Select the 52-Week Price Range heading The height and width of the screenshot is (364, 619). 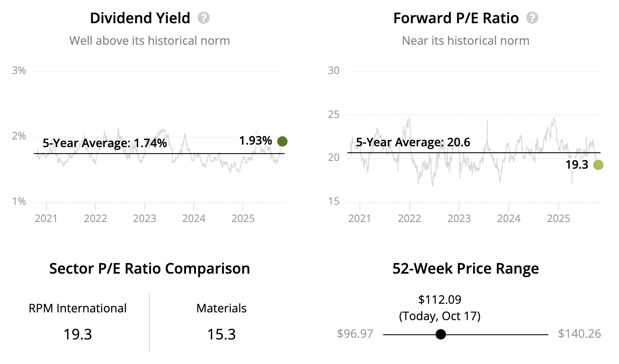click(465, 268)
